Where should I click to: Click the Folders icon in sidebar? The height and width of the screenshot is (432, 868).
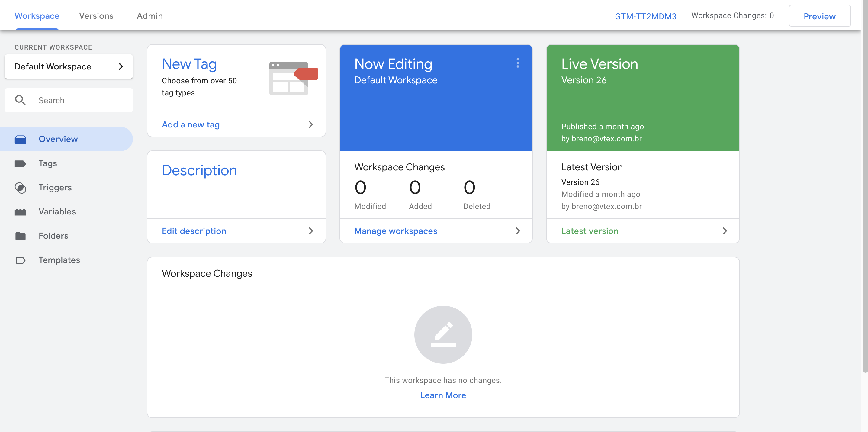(x=20, y=236)
